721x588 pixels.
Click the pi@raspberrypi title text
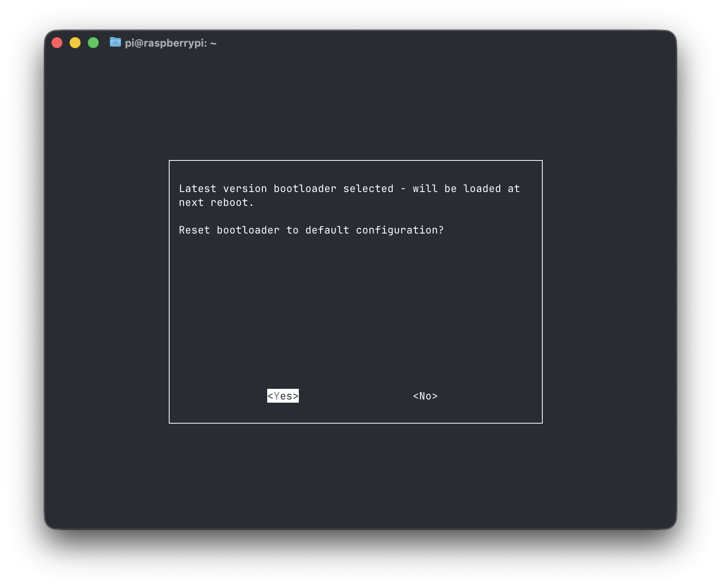tap(170, 43)
